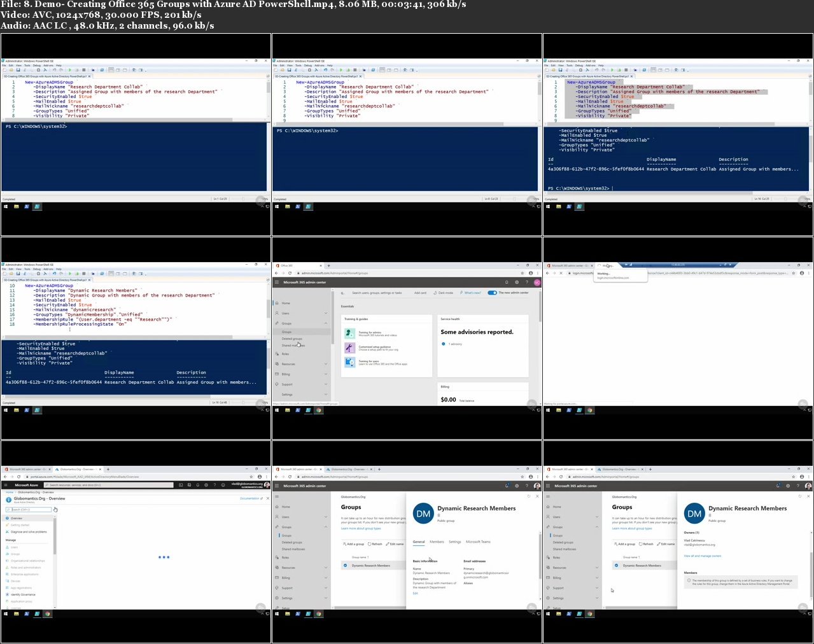Expand Users chevron in the General tab frame
This screenshot has width=814, height=644.
coord(326,517)
